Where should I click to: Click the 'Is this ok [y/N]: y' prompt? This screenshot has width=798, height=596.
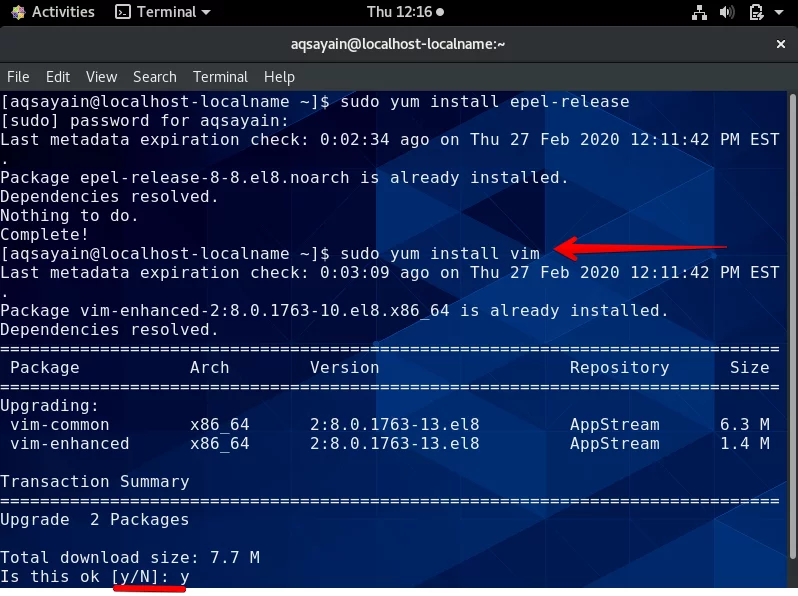click(95, 577)
